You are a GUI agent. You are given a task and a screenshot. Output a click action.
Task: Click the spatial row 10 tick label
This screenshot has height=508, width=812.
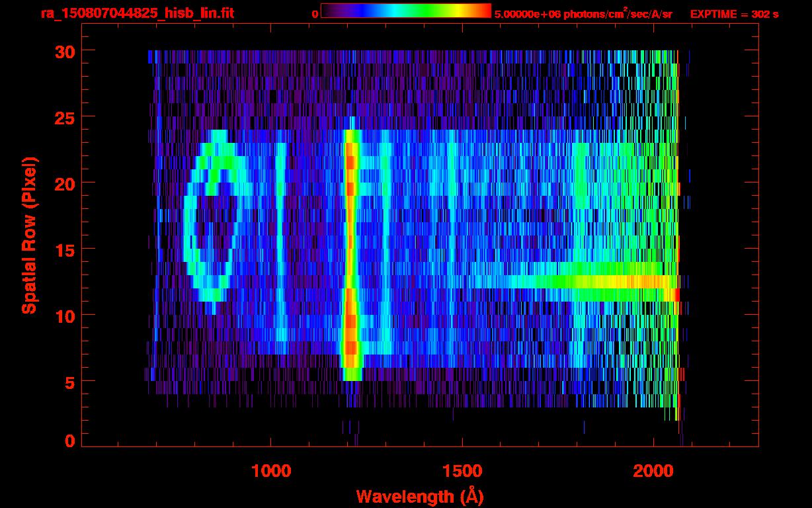pyautogui.click(x=65, y=316)
